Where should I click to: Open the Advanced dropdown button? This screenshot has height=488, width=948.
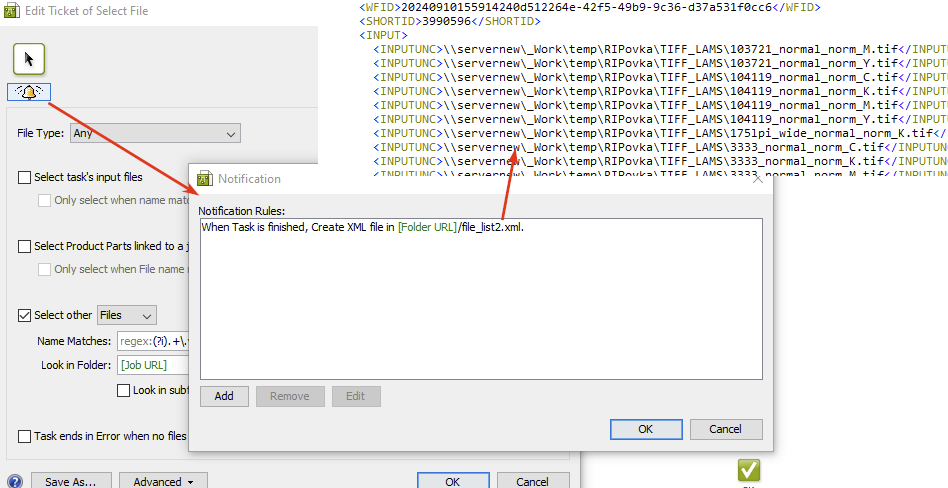tap(163, 481)
